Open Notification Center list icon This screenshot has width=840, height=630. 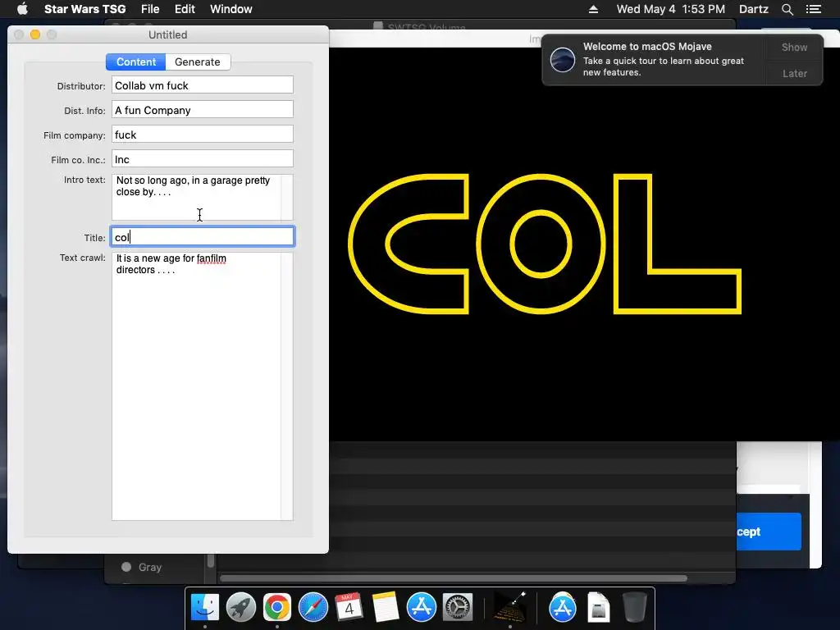pyautogui.click(x=813, y=9)
